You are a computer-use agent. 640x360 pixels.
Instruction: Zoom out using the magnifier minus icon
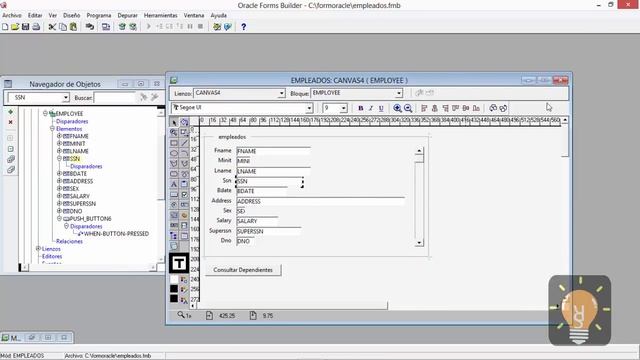(408, 108)
